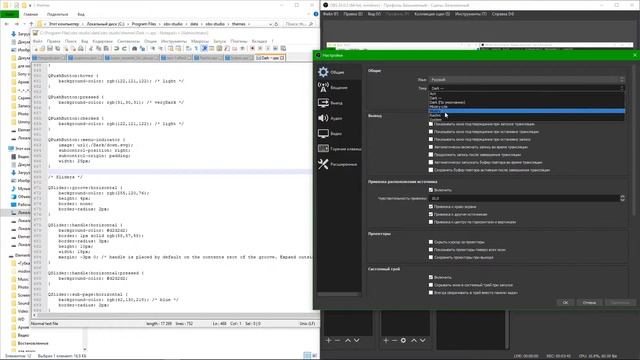Click Отмена (Cancel) button in settings dialog
The image size is (640, 360).
tap(589, 302)
